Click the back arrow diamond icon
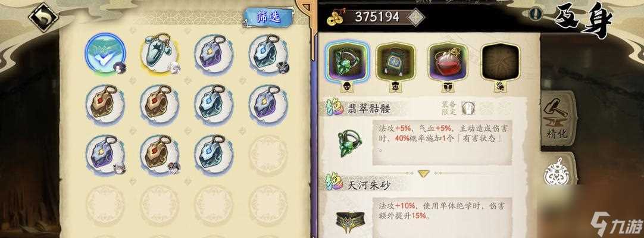The height and width of the screenshot is (238, 644). [43, 17]
